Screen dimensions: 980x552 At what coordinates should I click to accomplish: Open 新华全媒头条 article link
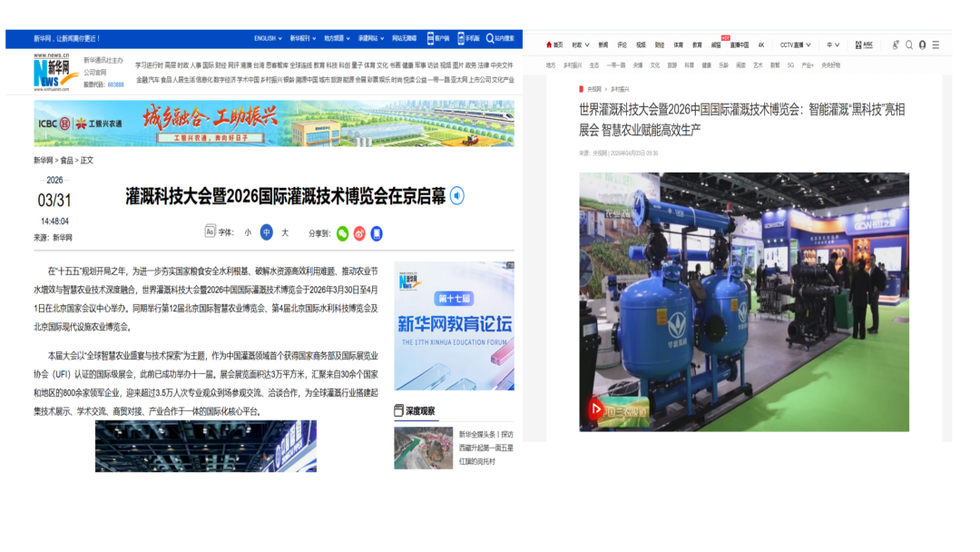coord(485,448)
